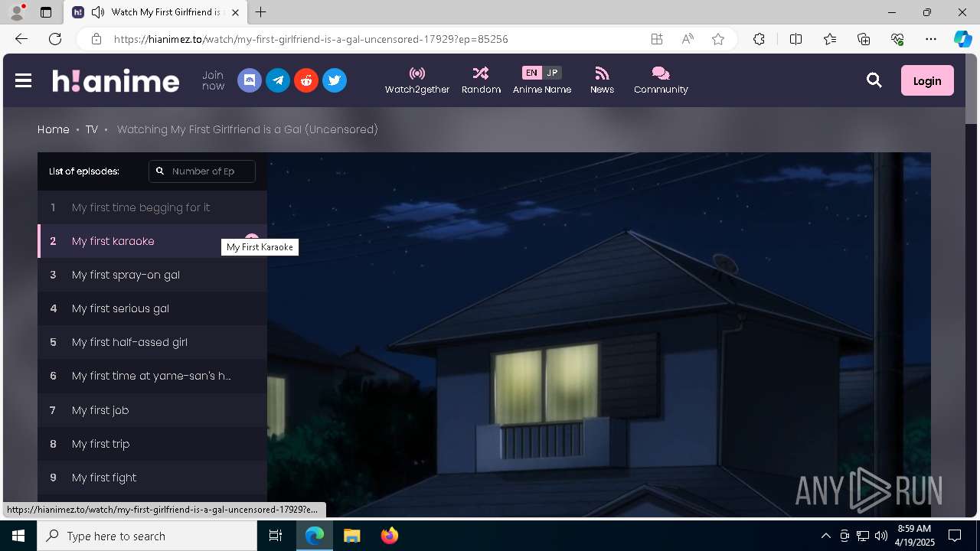Play episode 2 My first karaoke
The height and width of the screenshot is (551, 980).
pyautogui.click(x=152, y=241)
